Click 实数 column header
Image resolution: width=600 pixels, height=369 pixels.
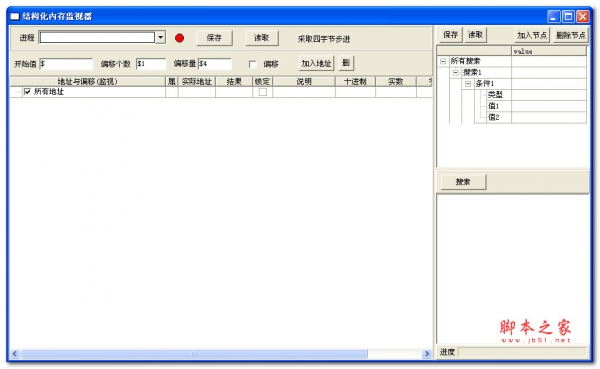point(396,82)
